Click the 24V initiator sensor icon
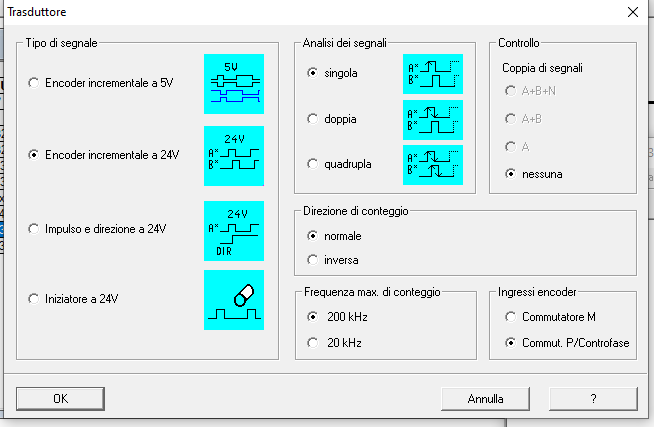 pos(234,300)
